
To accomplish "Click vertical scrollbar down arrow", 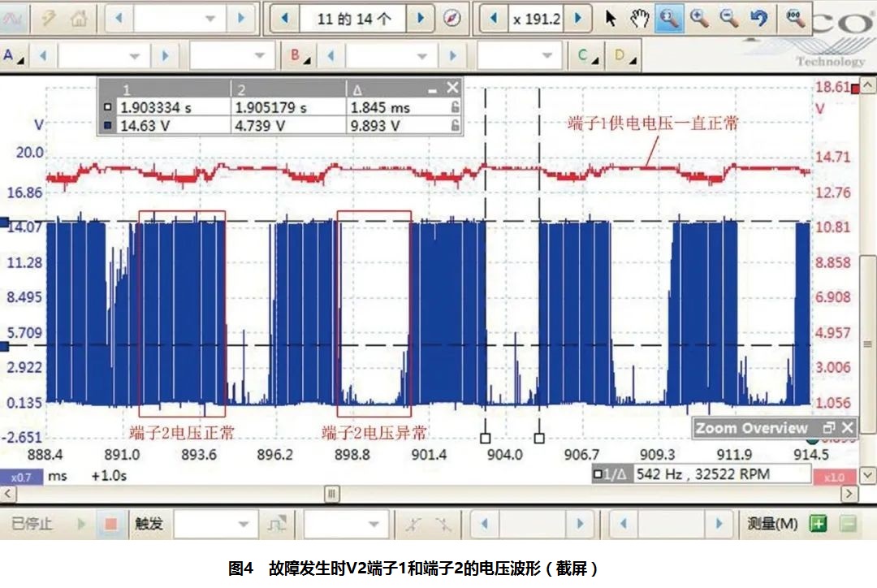I will pyautogui.click(x=868, y=476).
